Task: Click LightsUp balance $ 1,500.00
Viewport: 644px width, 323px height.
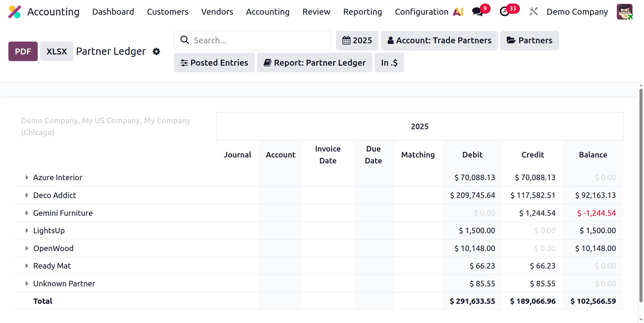Action: 598,230
